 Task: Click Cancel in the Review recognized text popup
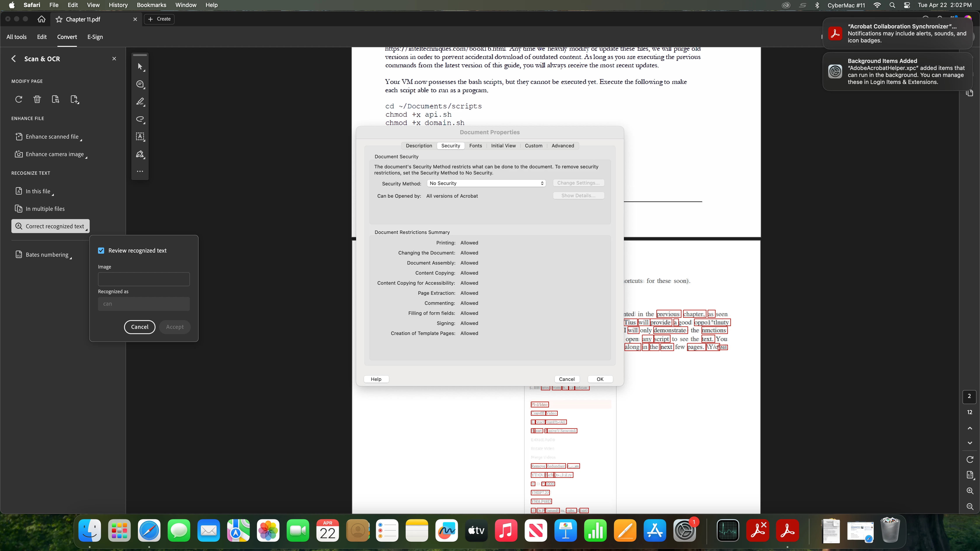coord(140,327)
